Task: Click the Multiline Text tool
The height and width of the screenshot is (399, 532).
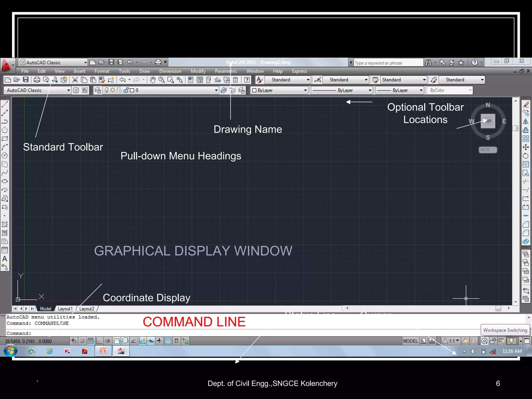Action: tap(5, 259)
